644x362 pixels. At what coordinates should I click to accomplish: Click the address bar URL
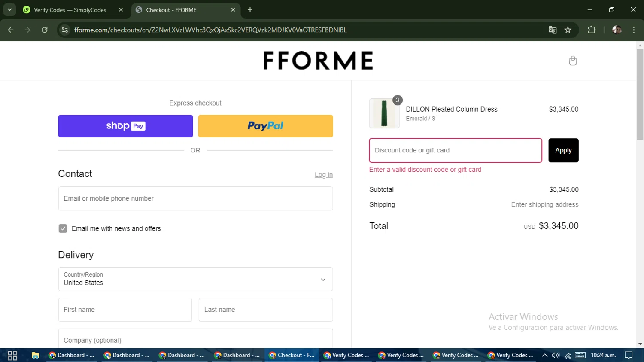210,30
